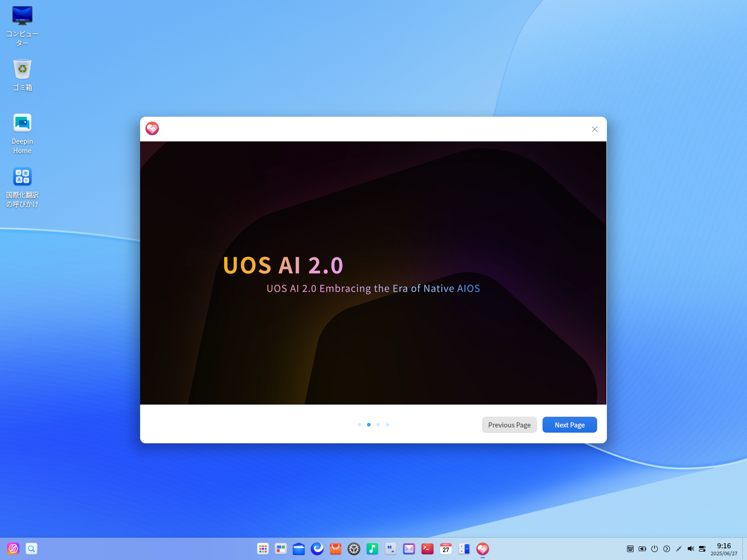Expand the system tray arrow icon
Image resolution: width=747 pixels, height=560 pixels.
[x=667, y=549]
